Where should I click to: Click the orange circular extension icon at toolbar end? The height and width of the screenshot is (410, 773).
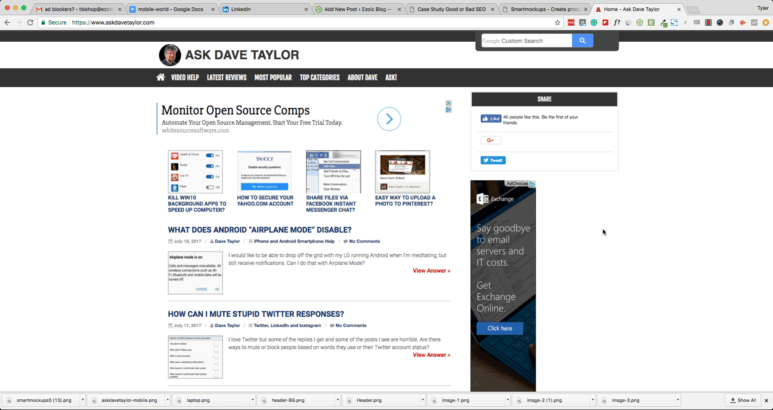(766, 23)
